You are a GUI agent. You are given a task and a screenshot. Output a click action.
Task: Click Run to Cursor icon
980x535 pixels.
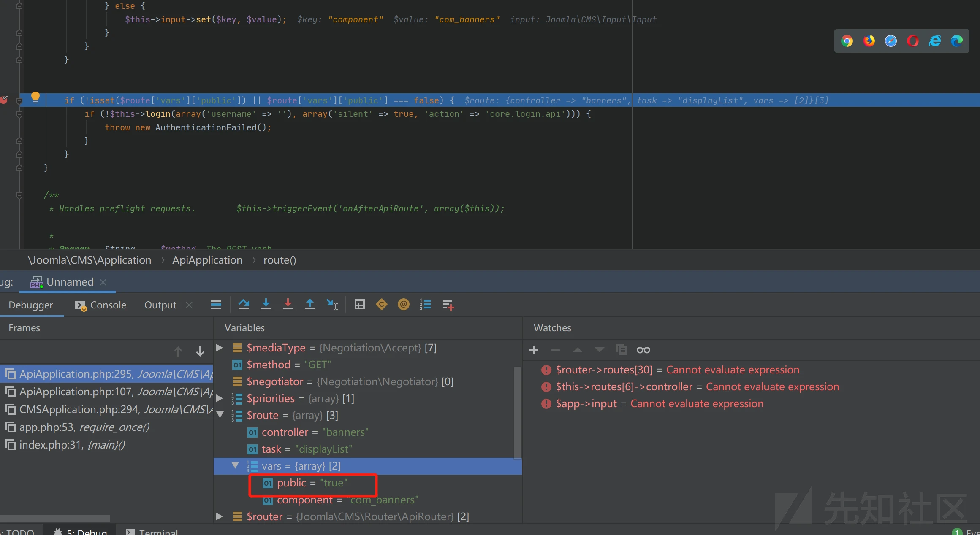pos(332,305)
